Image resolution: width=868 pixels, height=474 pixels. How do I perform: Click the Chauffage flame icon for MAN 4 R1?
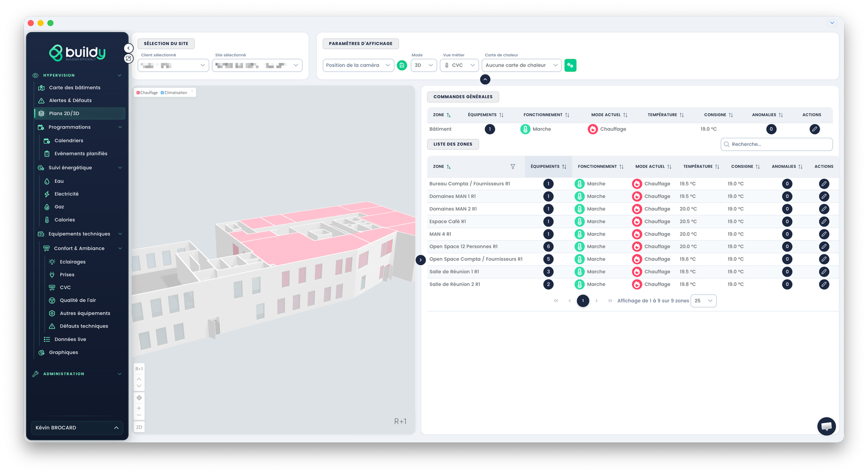637,234
